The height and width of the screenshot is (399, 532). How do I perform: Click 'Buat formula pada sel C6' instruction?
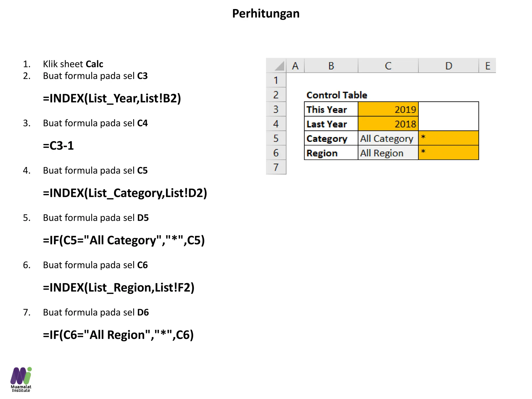[x=95, y=265]
